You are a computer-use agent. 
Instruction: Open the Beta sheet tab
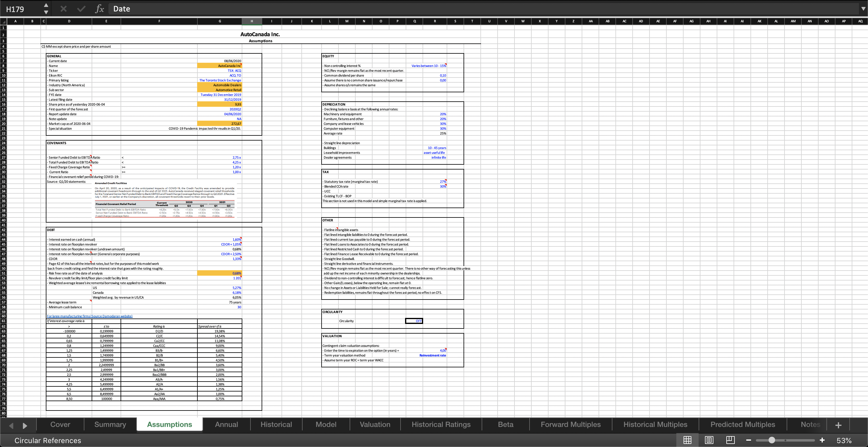coord(506,424)
